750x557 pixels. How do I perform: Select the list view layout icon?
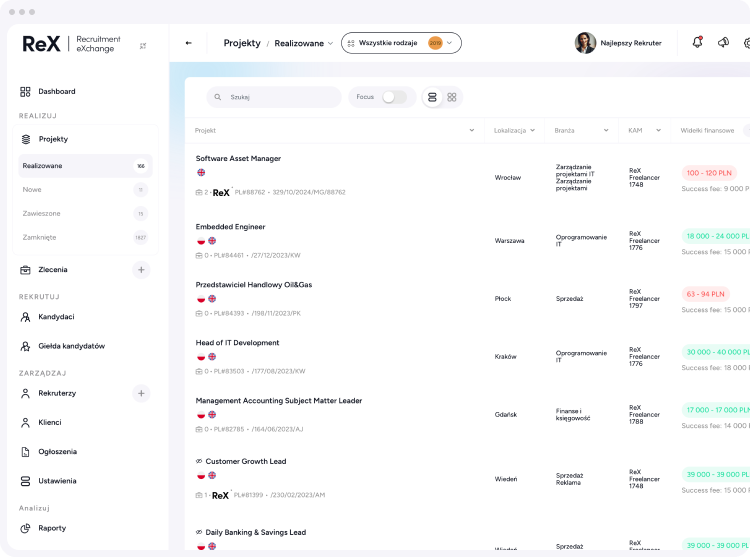[432, 97]
